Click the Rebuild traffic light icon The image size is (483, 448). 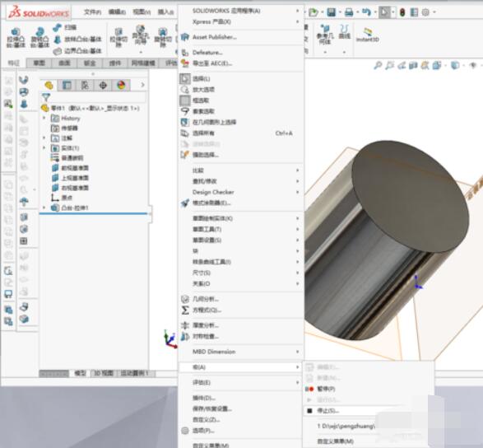[x=402, y=12]
